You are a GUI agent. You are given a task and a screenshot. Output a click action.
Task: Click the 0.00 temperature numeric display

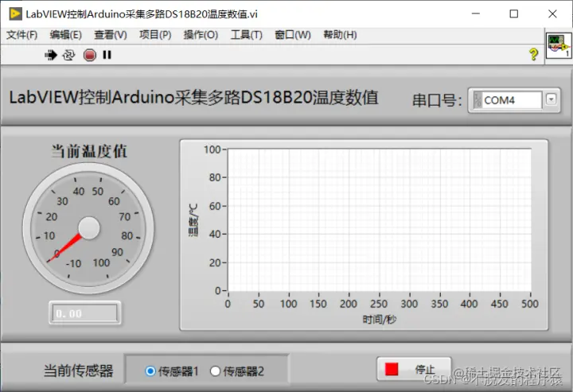85,313
